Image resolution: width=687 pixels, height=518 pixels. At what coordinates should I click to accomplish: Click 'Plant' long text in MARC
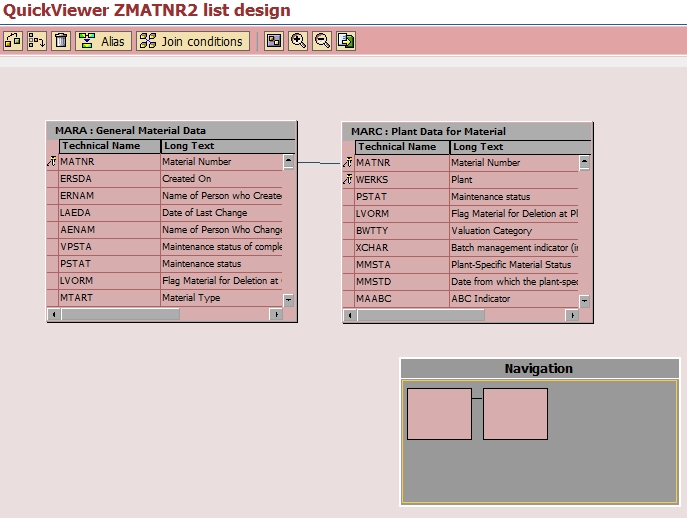click(x=462, y=180)
